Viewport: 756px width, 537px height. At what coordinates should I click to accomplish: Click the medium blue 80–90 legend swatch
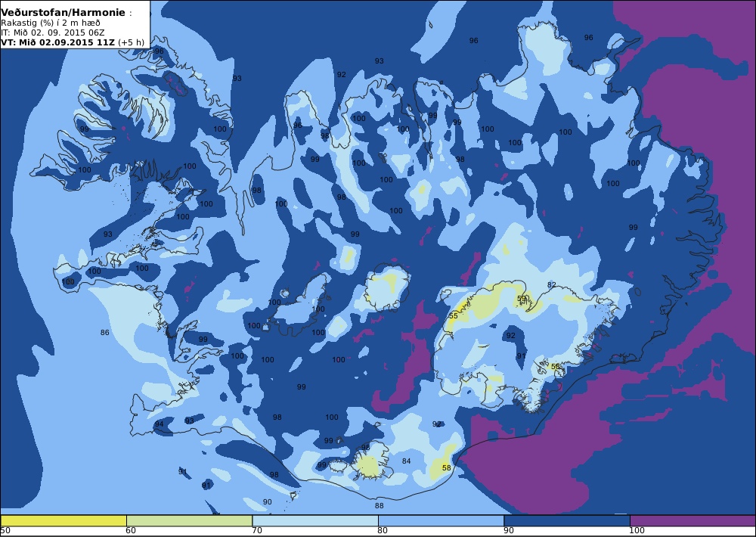point(441,520)
